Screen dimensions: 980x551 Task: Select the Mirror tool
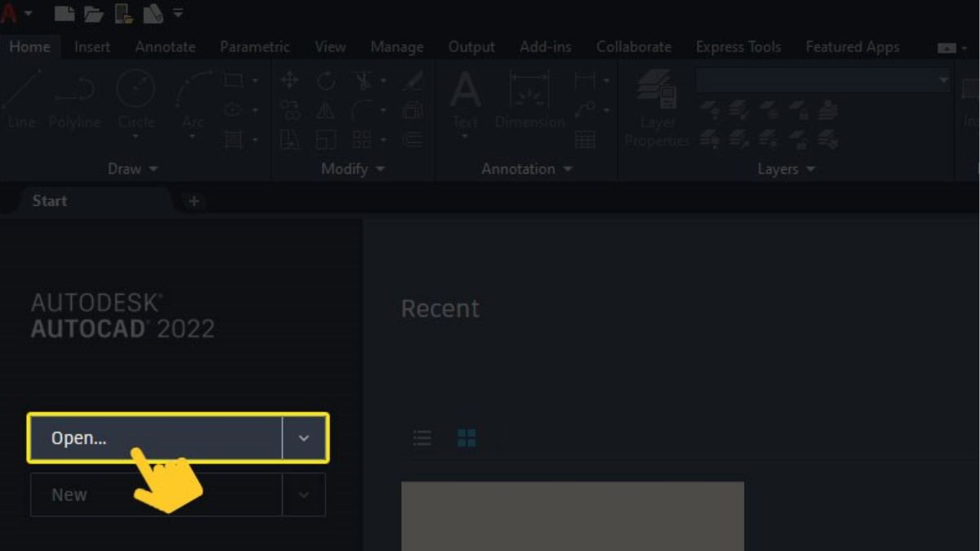tap(326, 109)
